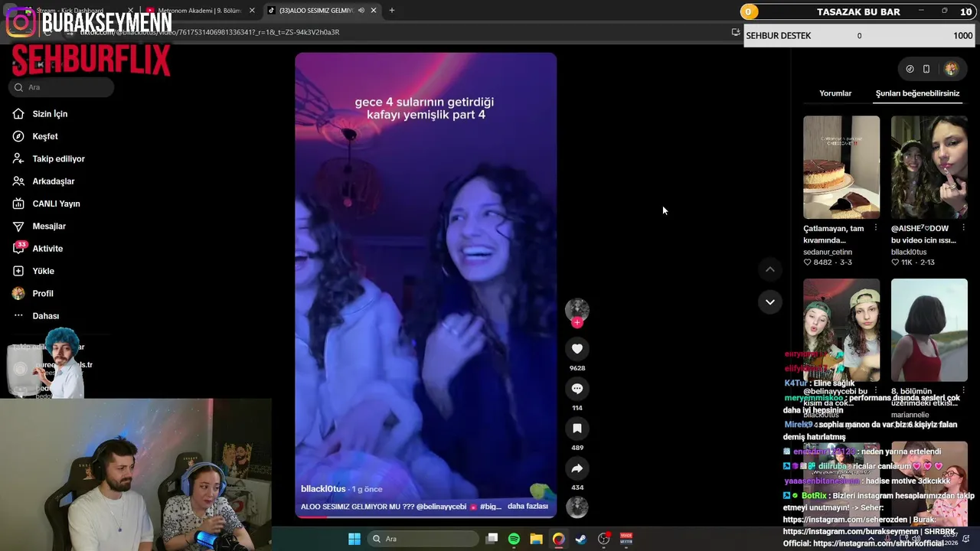This screenshot has height=551, width=980.
Task: Open CANLI Yayın section
Action: 46,204
